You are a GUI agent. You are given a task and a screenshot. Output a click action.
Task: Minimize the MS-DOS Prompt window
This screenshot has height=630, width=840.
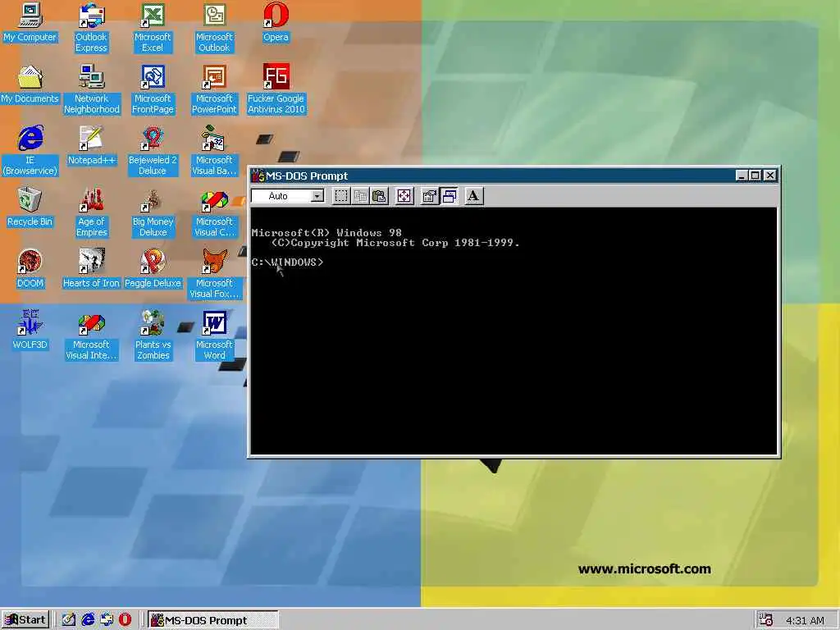(x=742, y=176)
